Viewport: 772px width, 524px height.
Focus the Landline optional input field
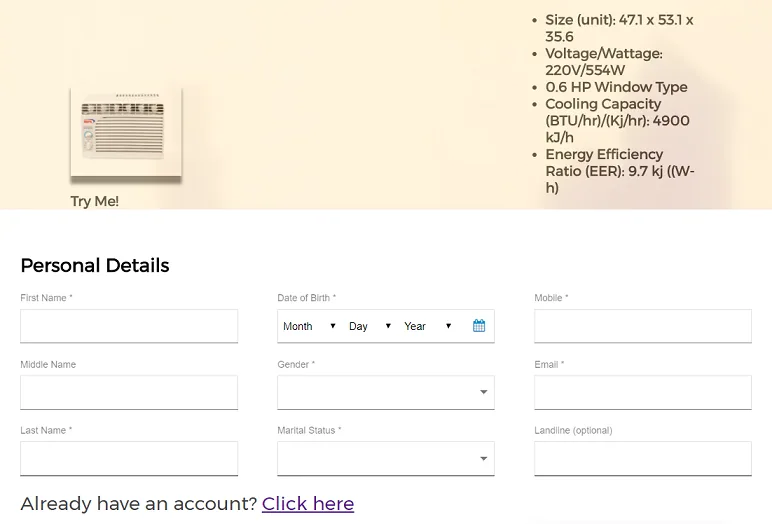[x=643, y=458]
